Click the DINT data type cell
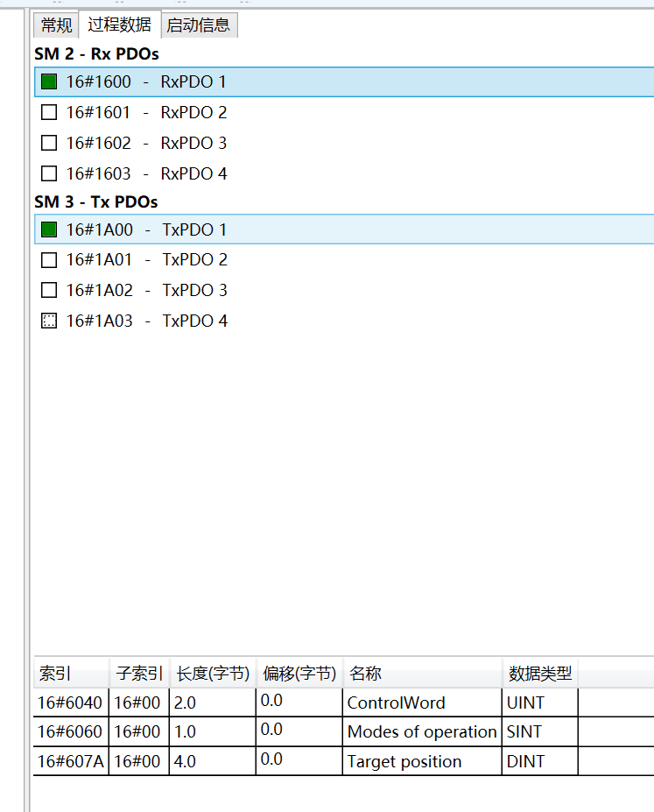654x812 pixels. click(x=539, y=761)
